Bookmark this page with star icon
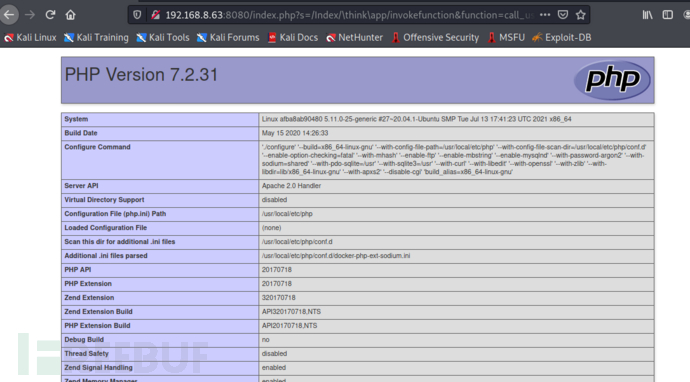This screenshot has height=382, width=690. point(580,15)
